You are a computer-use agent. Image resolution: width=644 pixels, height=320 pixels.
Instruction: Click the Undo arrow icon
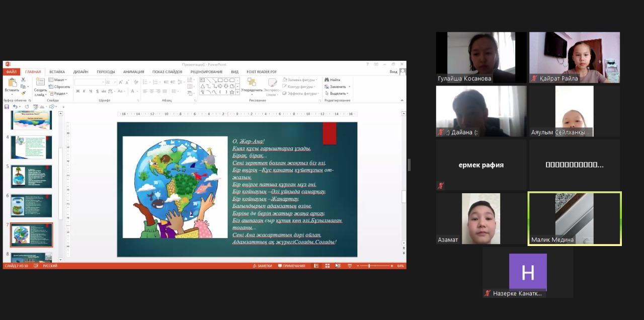pyautogui.click(x=15, y=107)
